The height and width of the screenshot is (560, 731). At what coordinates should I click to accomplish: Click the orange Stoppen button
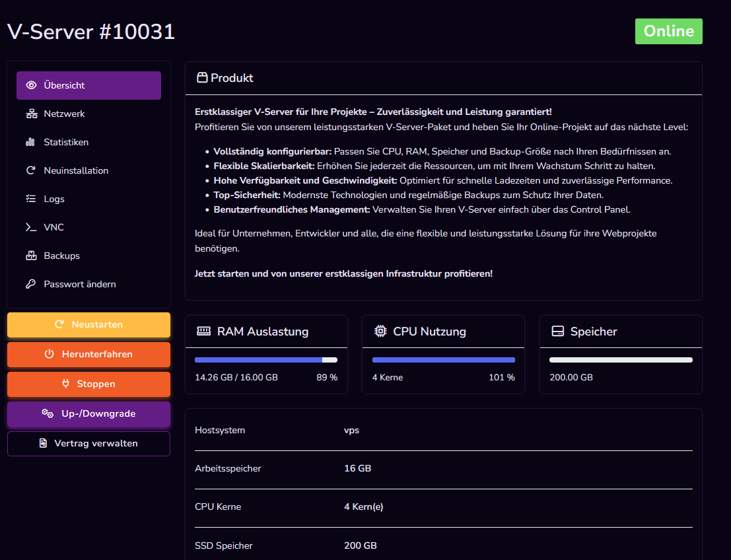[88, 384]
